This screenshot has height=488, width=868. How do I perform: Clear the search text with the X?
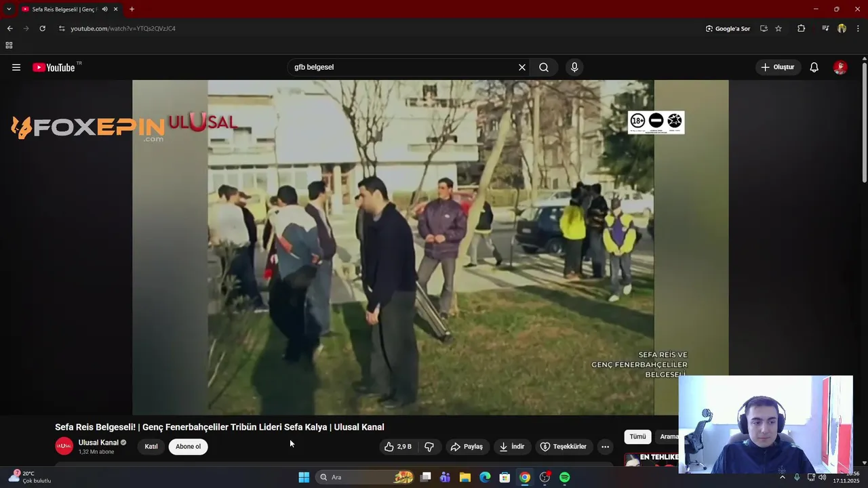click(522, 67)
